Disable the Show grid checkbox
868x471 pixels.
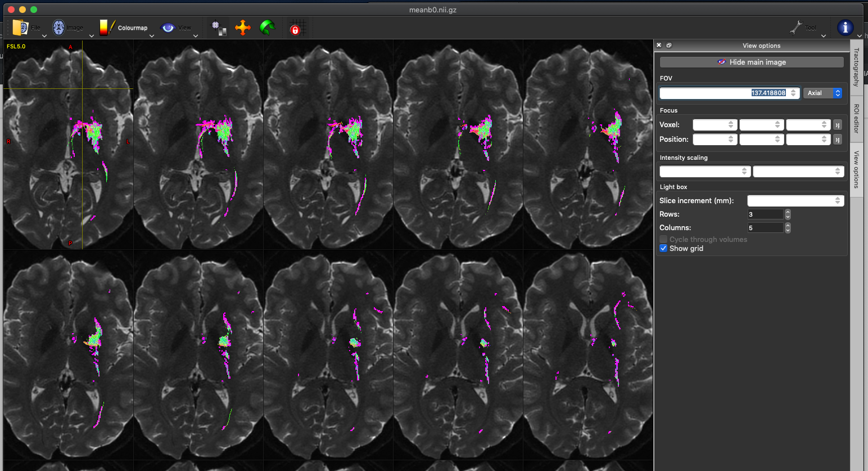tap(663, 248)
